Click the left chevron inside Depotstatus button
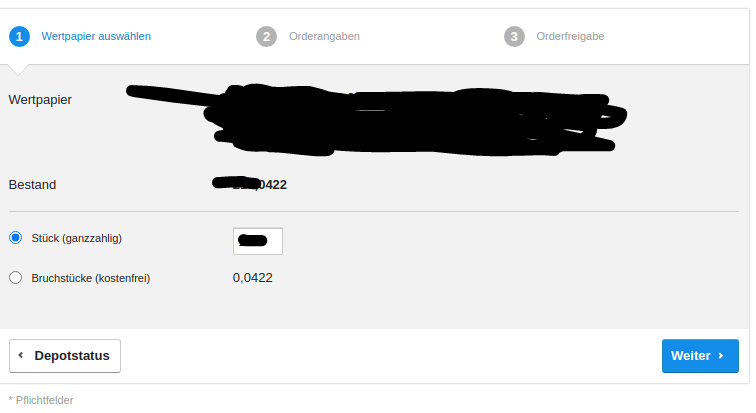Viewport: 756px width, 413px height. coord(21,355)
